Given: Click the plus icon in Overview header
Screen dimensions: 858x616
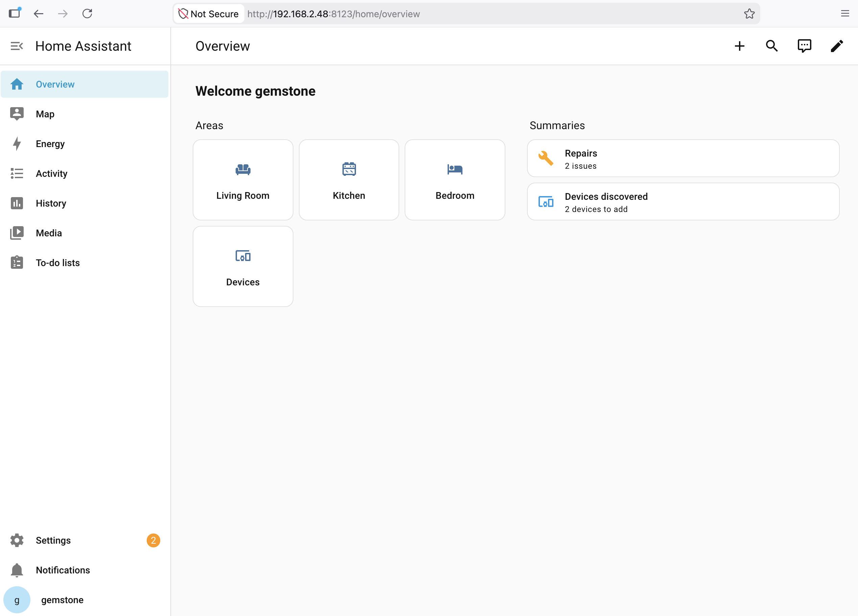Looking at the screenshot, I should pyautogui.click(x=740, y=46).
